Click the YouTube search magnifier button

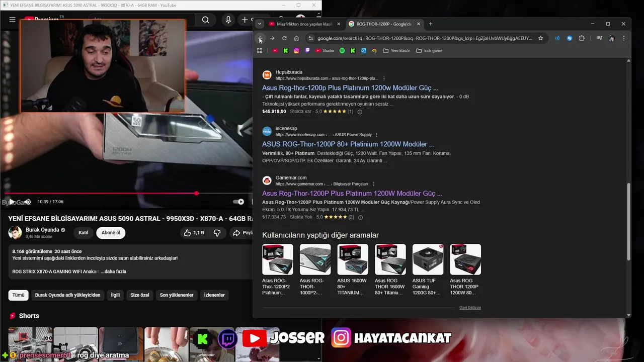click(x=205, y=20)
